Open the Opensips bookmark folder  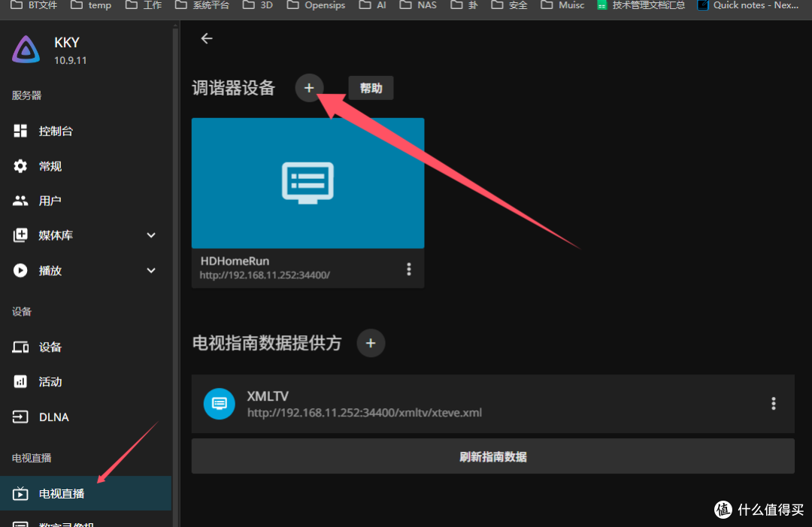(x=317, y=5)
